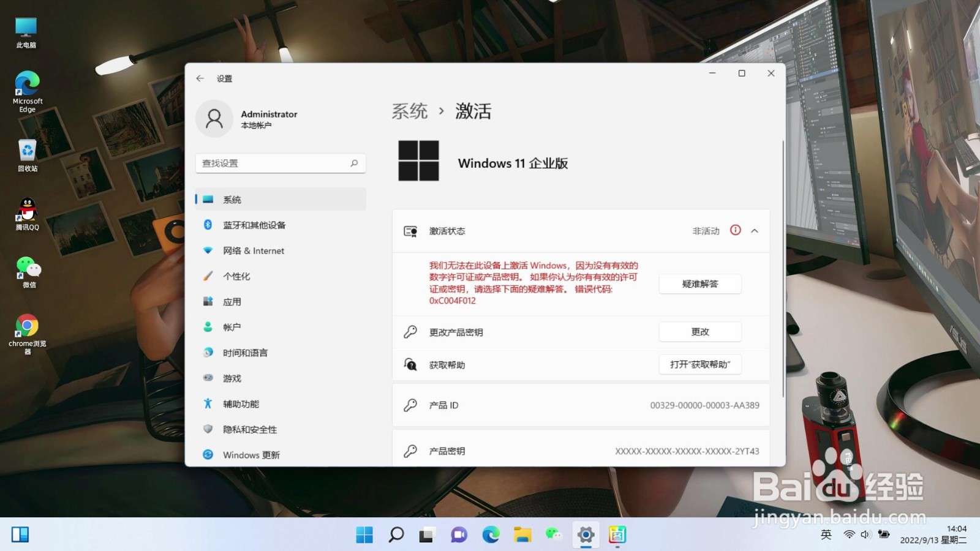Click the product ID 00329-00000-00003-AA389

coord(705,405)
